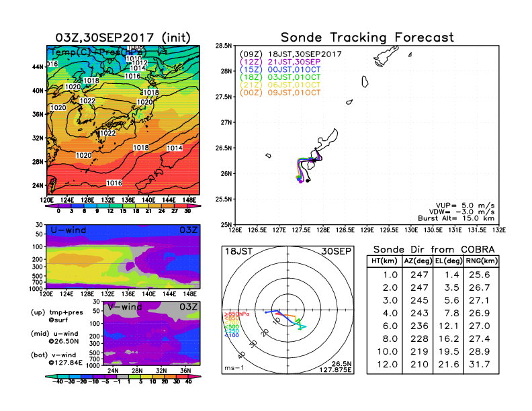This screenshot has width=532, height=411.
Task: Click the "(up) tmp+pres @surf" description
Action: coord(56,316)
